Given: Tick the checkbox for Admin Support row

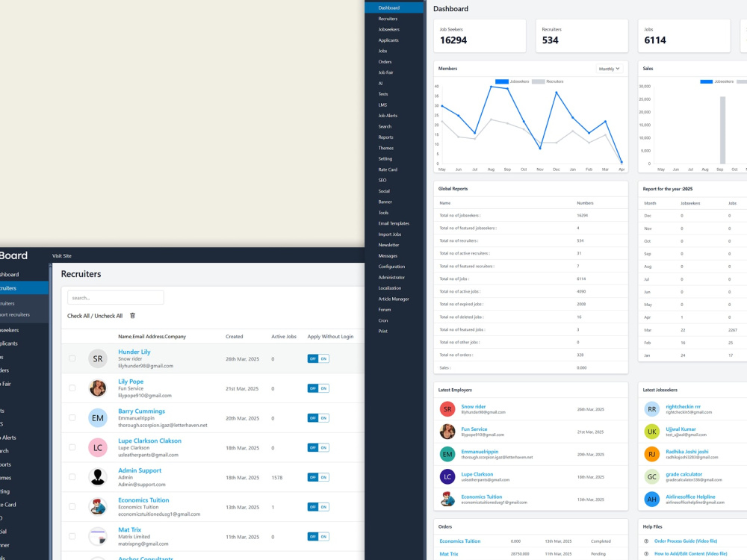Looking at the screenshot, I should point(72,476).
